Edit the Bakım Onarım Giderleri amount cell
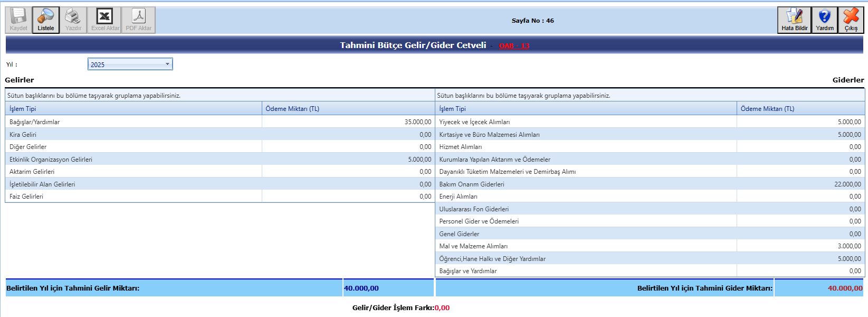 pos(800,184)
